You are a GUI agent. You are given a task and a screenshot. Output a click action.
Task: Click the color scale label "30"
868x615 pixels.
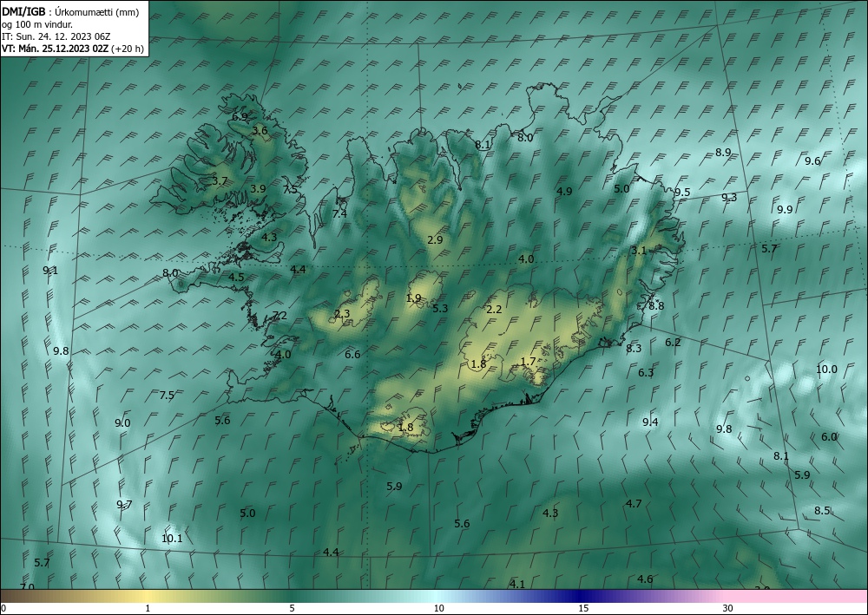(x=728, y=608)
